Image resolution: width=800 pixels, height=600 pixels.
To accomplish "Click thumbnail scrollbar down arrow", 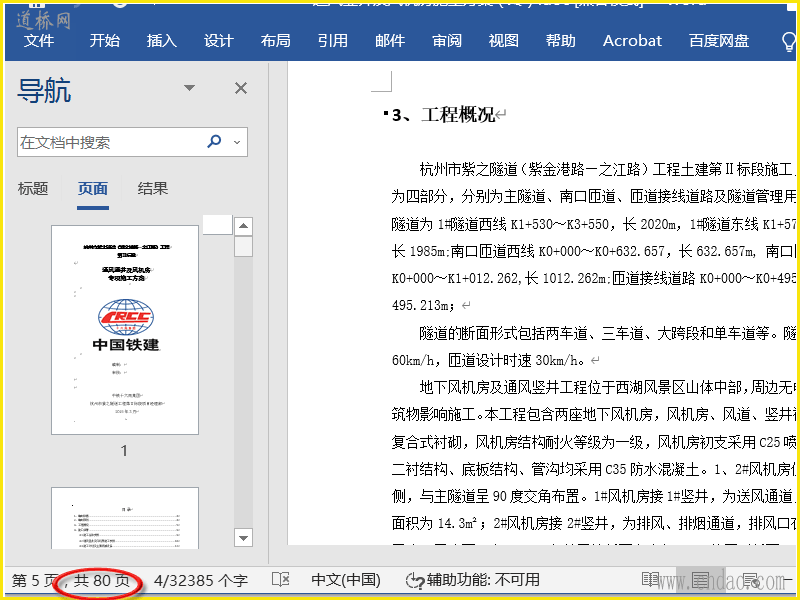I will point(243,538).
